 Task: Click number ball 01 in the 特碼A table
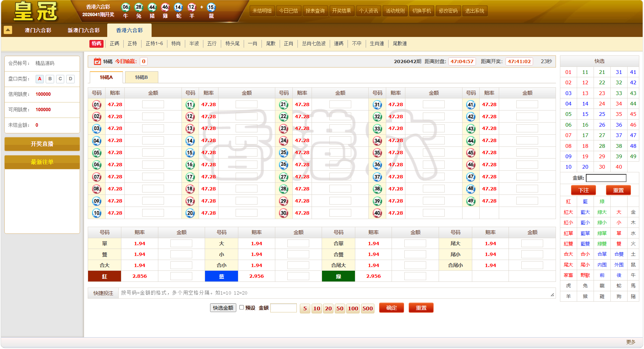point(97,104)
